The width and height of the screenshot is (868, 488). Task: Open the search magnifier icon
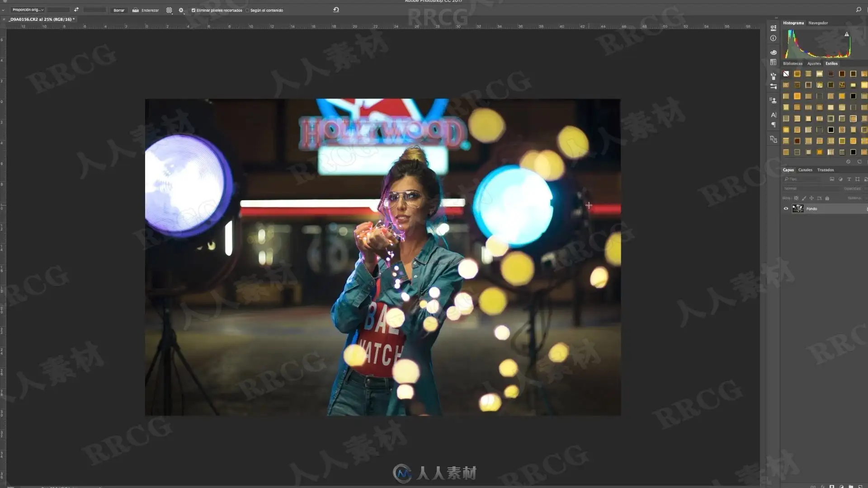coord(859,9)
